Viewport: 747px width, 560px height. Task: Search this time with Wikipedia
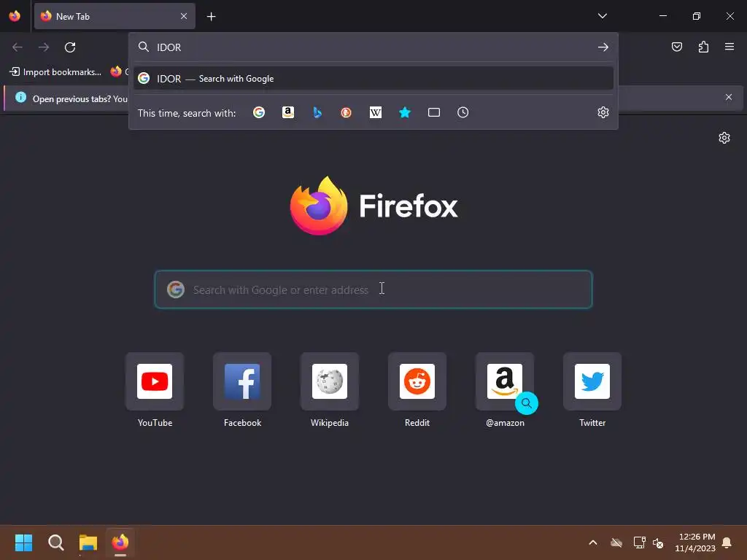click(x=376, y=112)
